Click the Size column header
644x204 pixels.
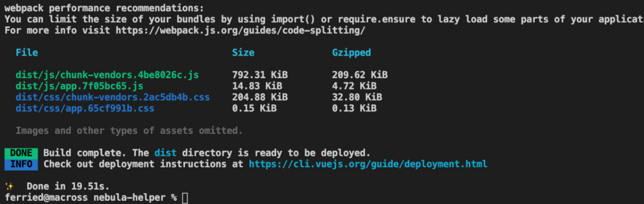(243, 52)
